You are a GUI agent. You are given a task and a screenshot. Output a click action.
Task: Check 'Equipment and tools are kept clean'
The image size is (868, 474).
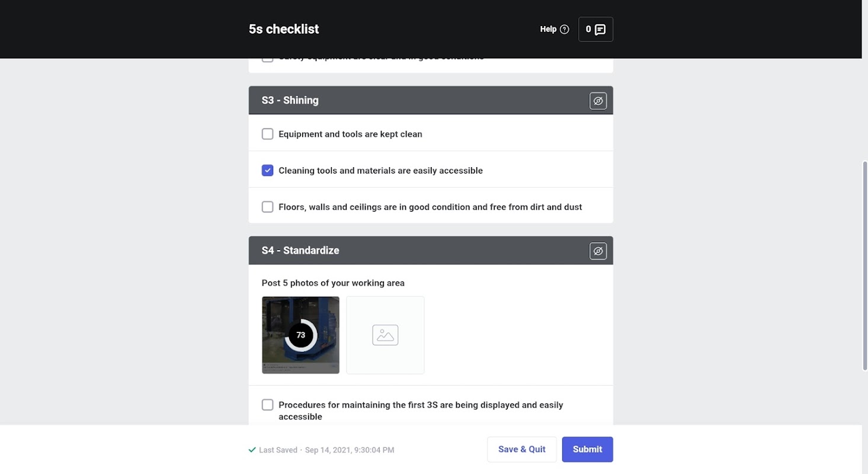pyautogui.click(x=268, y=134)
